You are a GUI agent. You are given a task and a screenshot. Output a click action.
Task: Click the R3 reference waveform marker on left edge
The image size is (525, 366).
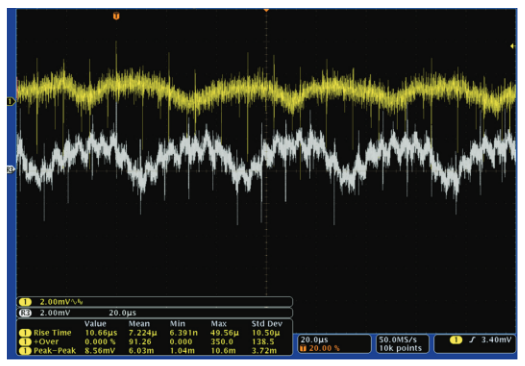[11, 170]
